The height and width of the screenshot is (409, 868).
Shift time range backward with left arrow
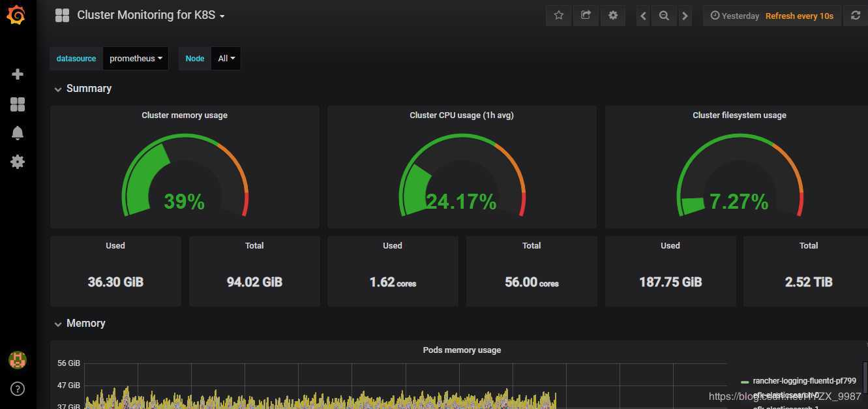click(x=644, y=16)
